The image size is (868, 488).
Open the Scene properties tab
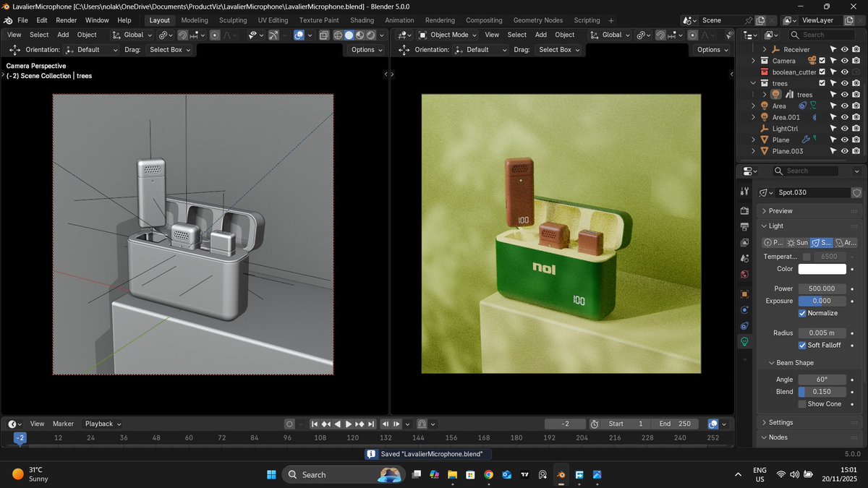click(744, 258)
